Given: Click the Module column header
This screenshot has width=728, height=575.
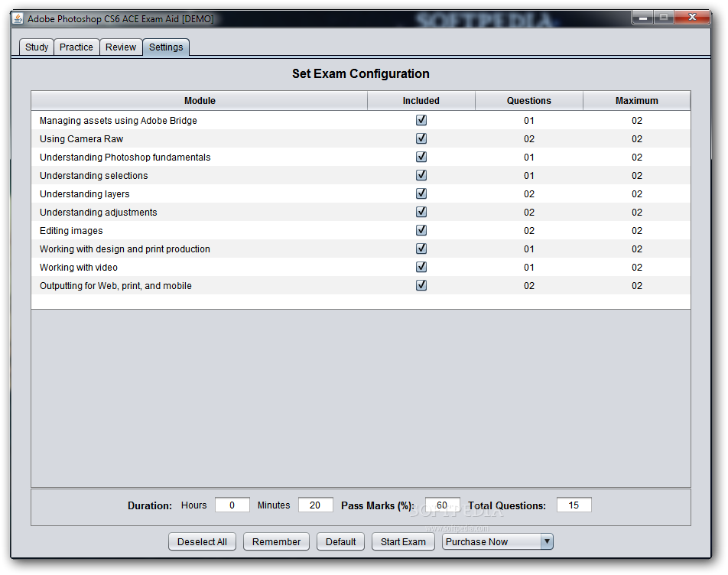Looking at the screenshot, I should [200, 101].
